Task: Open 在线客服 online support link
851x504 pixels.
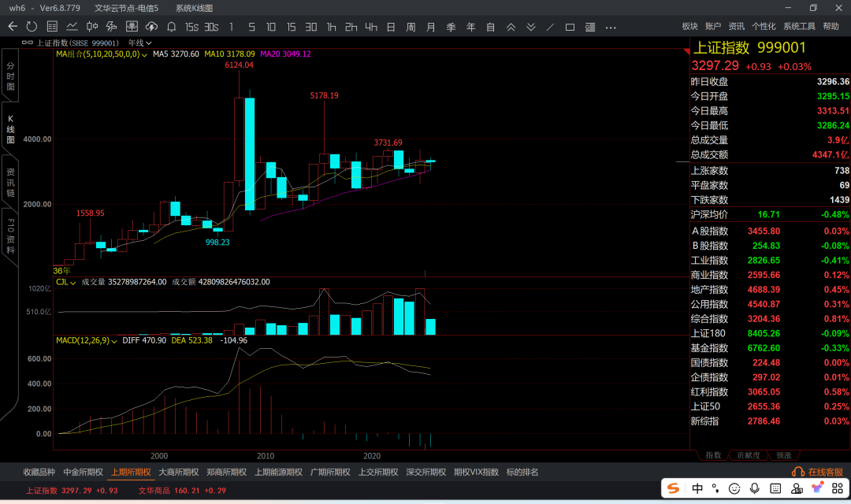Action: [817, 472]
